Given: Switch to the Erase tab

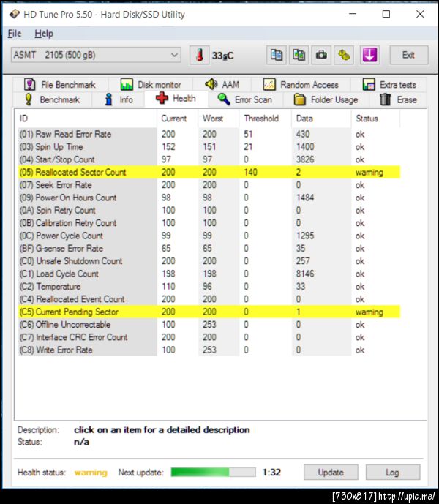Looking at the screenshot, I should tap(398, 99).
